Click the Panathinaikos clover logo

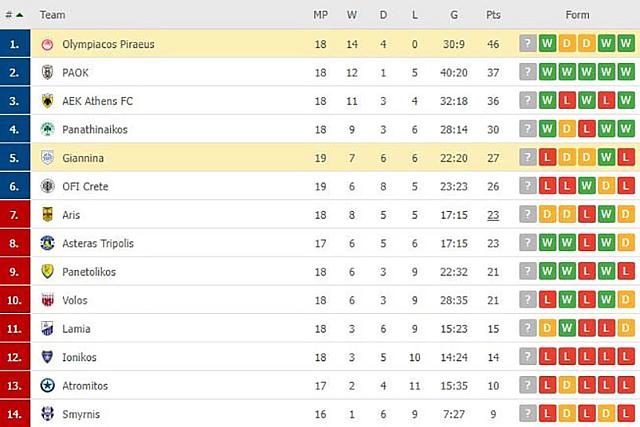coord(47,129)
